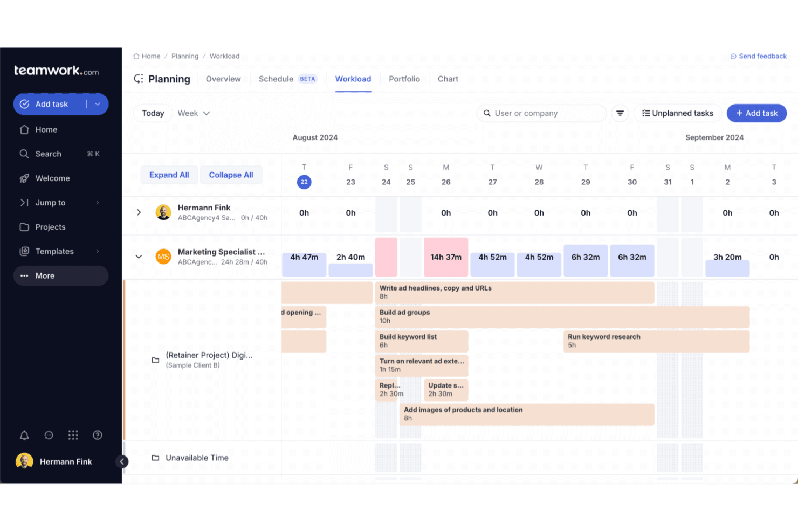
Task: Click the 14h 37m overloaded day cell
Action: point(446,257)
